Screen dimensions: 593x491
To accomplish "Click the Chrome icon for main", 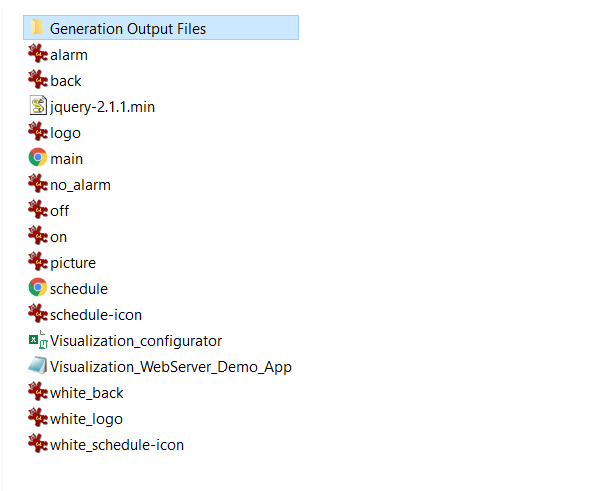I will click(38, 157).
